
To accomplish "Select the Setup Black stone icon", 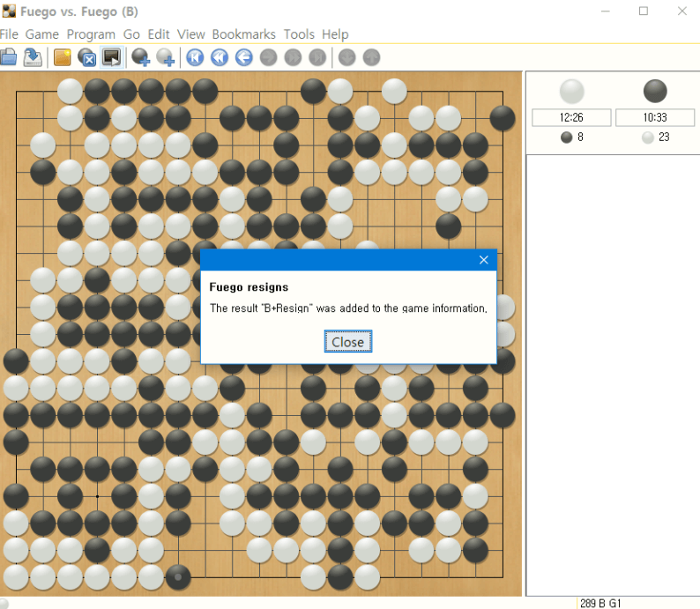I will click(x=141, y=57).
